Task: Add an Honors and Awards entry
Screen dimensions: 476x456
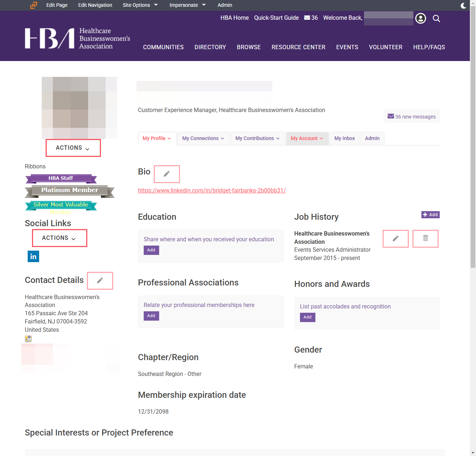Action: pyautogui.click(x=308, y=317)
